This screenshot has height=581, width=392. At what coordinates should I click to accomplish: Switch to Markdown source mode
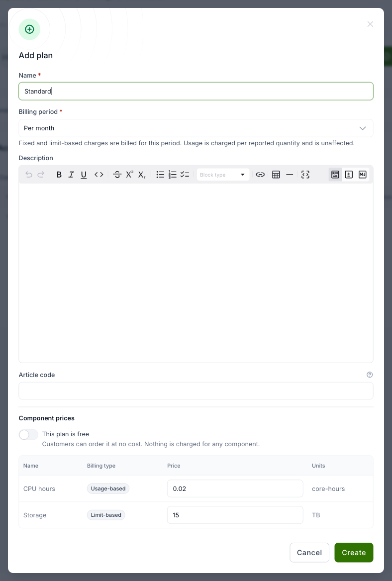(362, 175)
